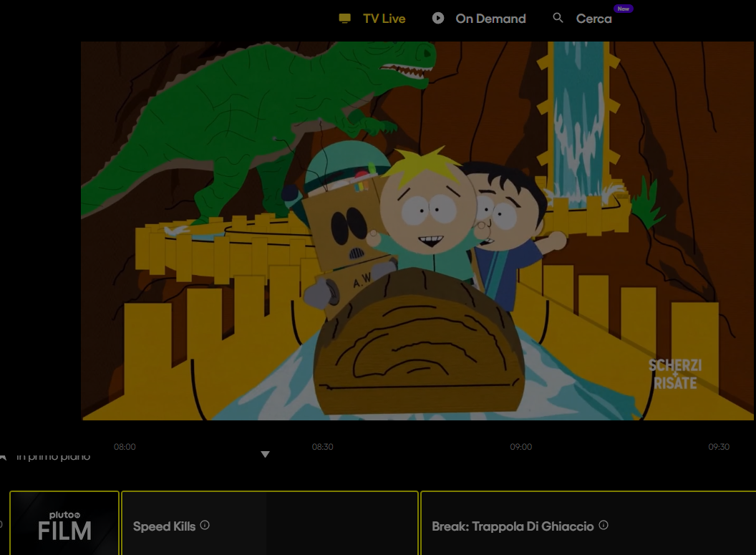The width and height of the screenshot is (756, 555).
Task: Click the live video player
Action: [x=417, y=231]
